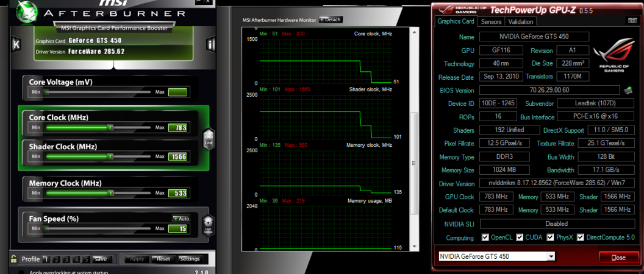Click the Shader Clock 1566 value box
Image resolution: width=644 pixels, height=274 pixels.
(178, 156)
